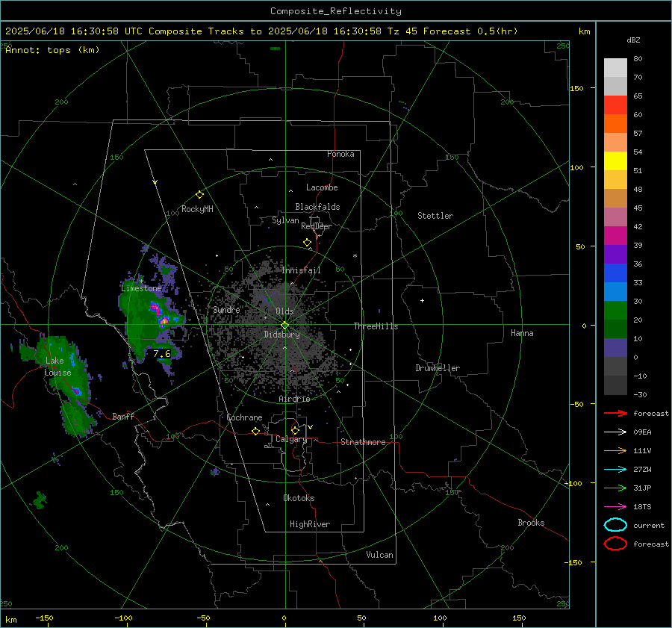Click the 'Airdrie' city label

(x=294, y=399)
